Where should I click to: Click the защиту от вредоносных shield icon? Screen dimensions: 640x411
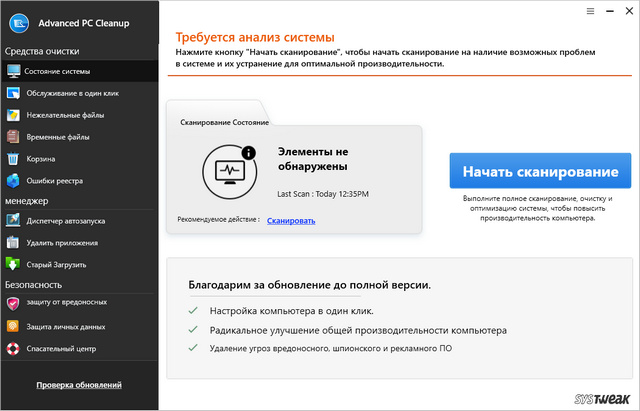point(13,302)
